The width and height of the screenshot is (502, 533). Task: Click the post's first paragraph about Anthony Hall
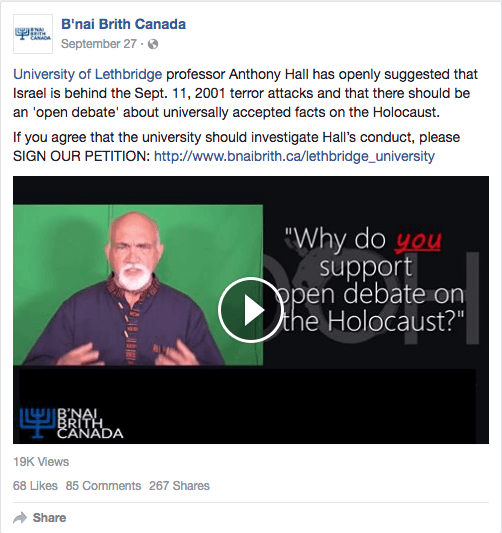coord(245,93)
